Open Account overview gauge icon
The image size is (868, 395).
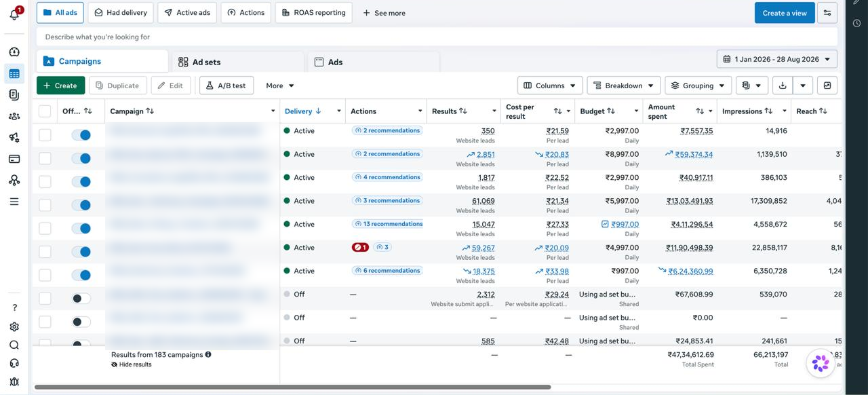(14, 52)
